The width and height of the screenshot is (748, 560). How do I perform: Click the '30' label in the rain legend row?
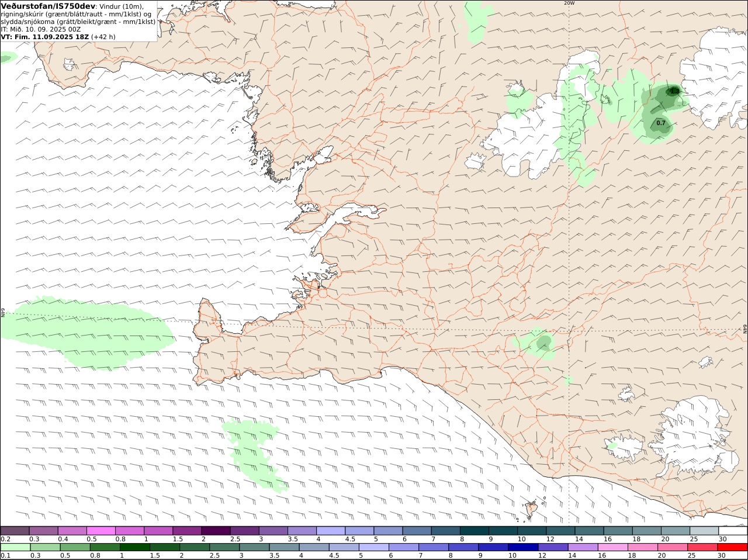[x=722, y=556]
